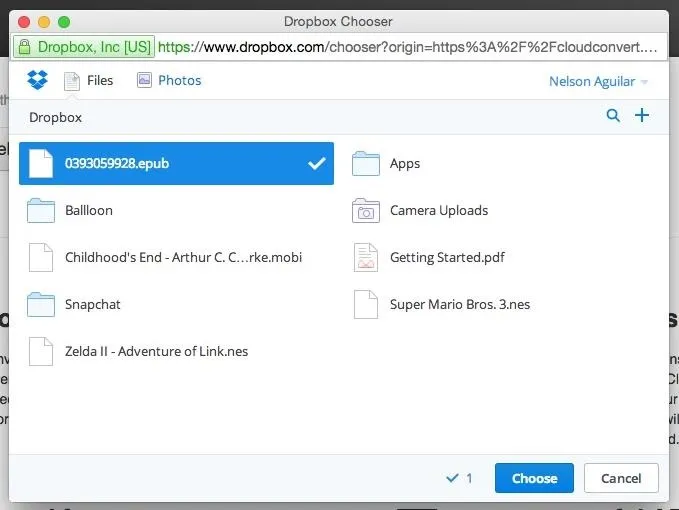
Task: Switch to the Files tab
Action: (89, 81)
